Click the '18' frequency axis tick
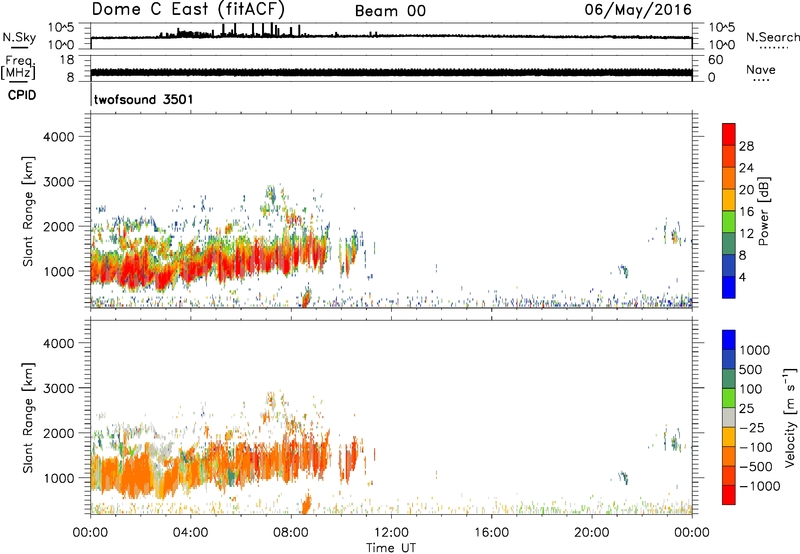 pyautogui.click(x=67, y=60)
